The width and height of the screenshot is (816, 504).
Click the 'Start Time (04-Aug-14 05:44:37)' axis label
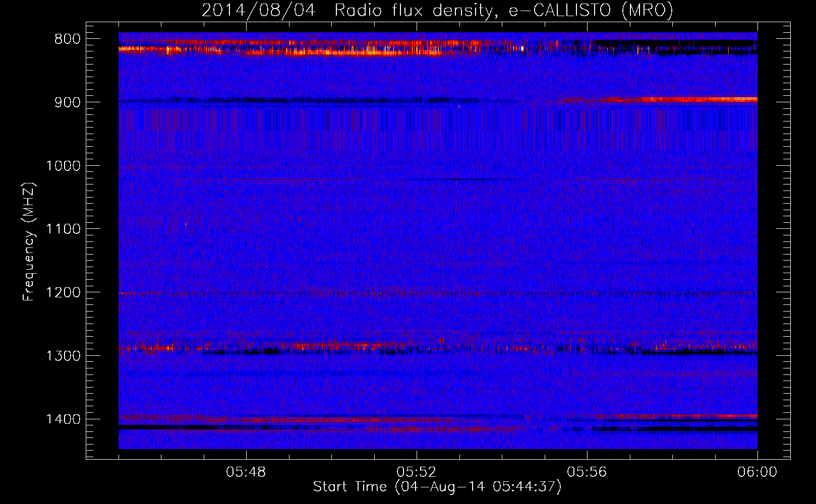tap(437, 487)
